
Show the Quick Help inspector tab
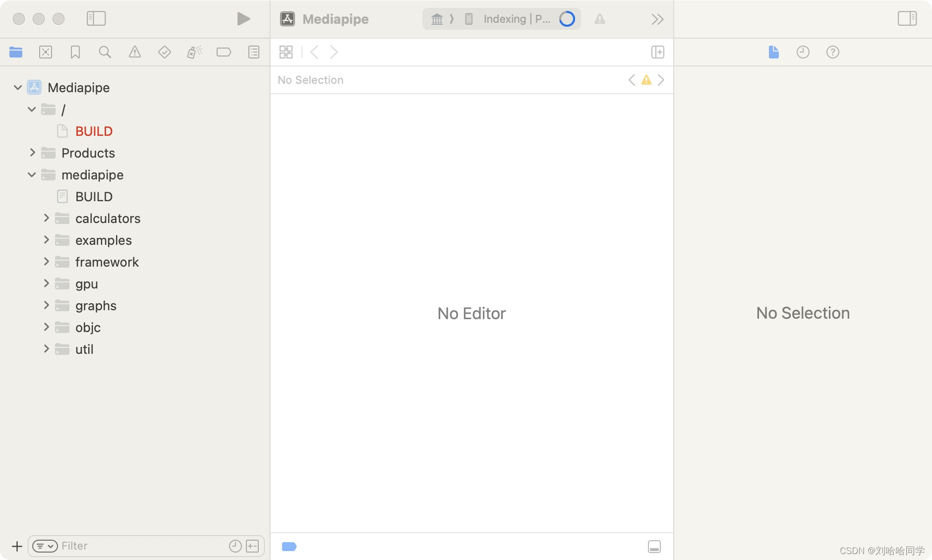833,52
